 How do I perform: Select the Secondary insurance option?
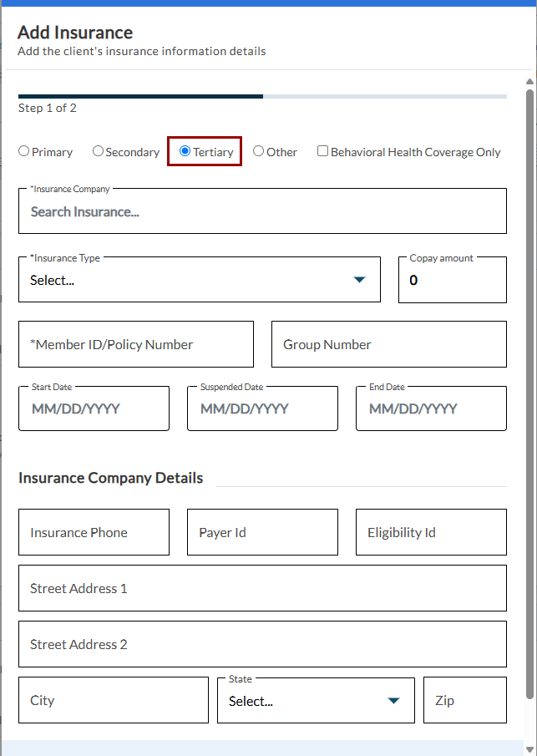[x=98, y=152]
